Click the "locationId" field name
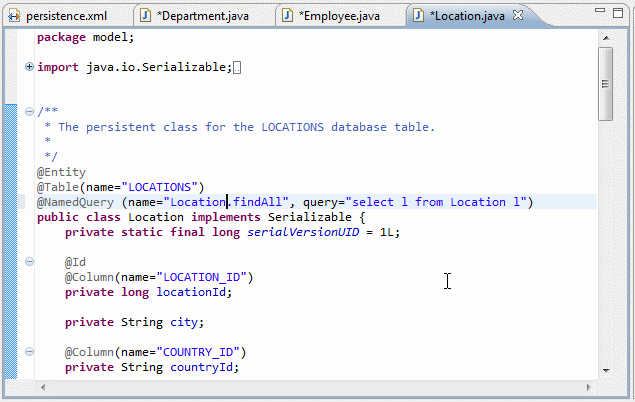 click(191, 292)
